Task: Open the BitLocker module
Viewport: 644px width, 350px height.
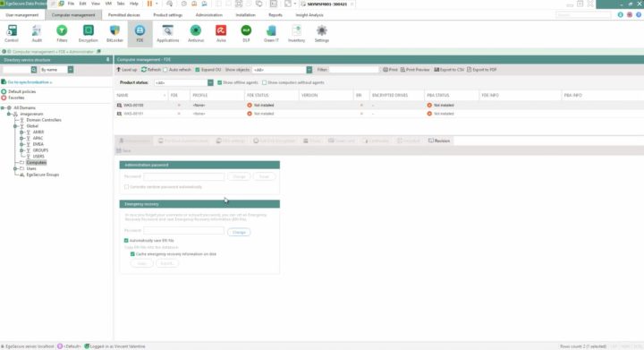Action: pyautogui.click(x=114, y=34)
